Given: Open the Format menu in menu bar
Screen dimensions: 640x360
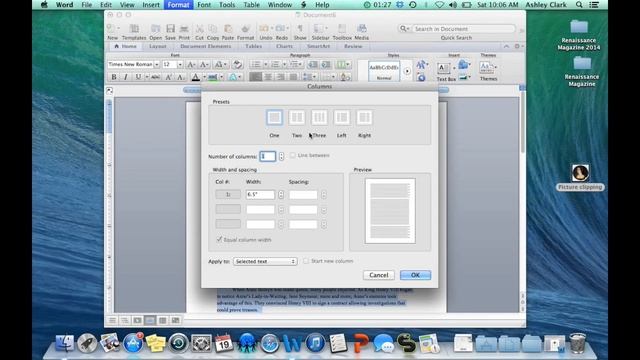Looking at the screenshot, I should click(178, 5).
